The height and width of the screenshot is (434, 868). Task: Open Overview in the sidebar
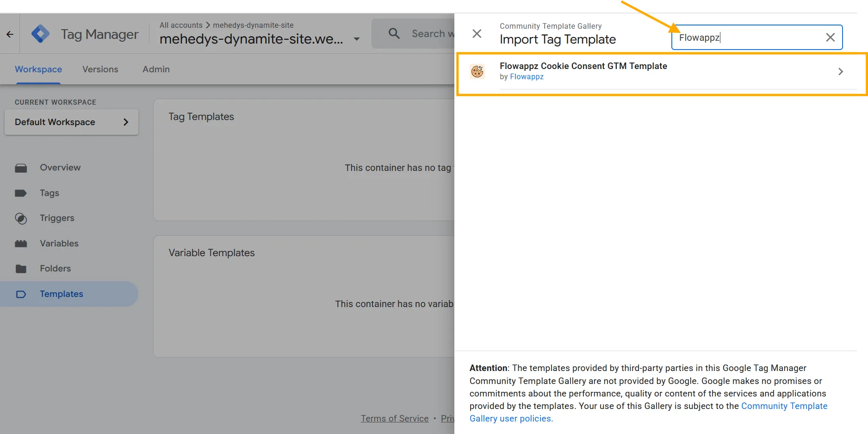[60, 168]
